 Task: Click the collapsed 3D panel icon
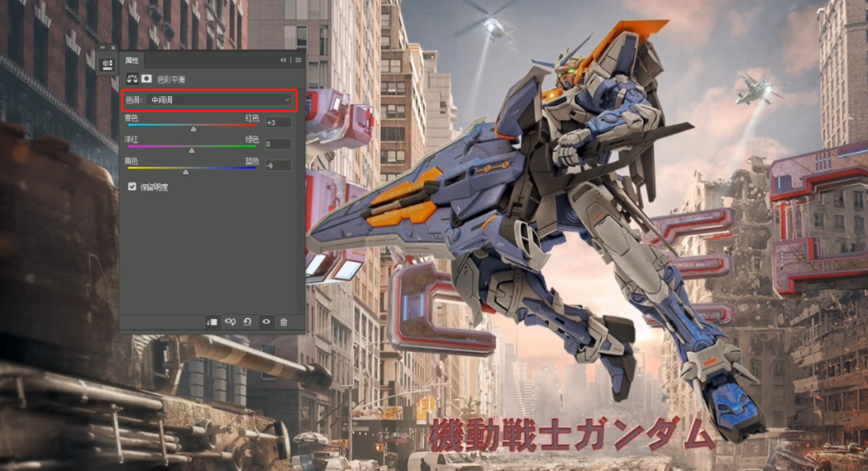(108, 65)
